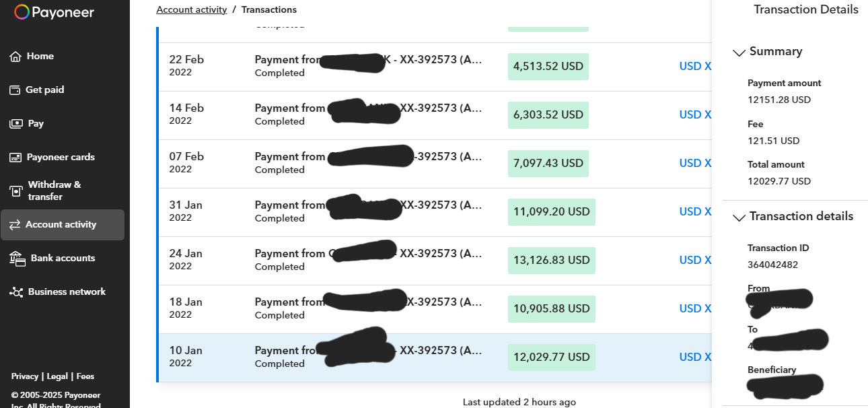Go to Account activity breadcrumb link
Viewport: 868px width, 408px height.
pos(191,10)
